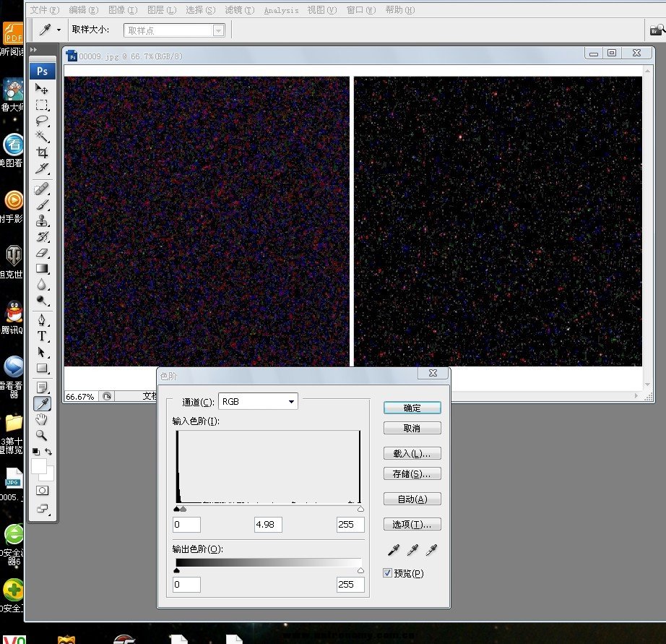Select the Gradient tool
The image size is (666, 644).
click(x=42, y=269)
